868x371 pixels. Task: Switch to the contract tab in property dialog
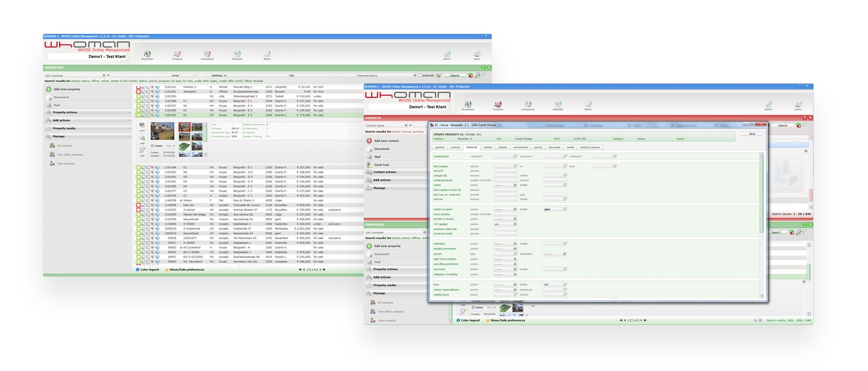coord(455,147)
